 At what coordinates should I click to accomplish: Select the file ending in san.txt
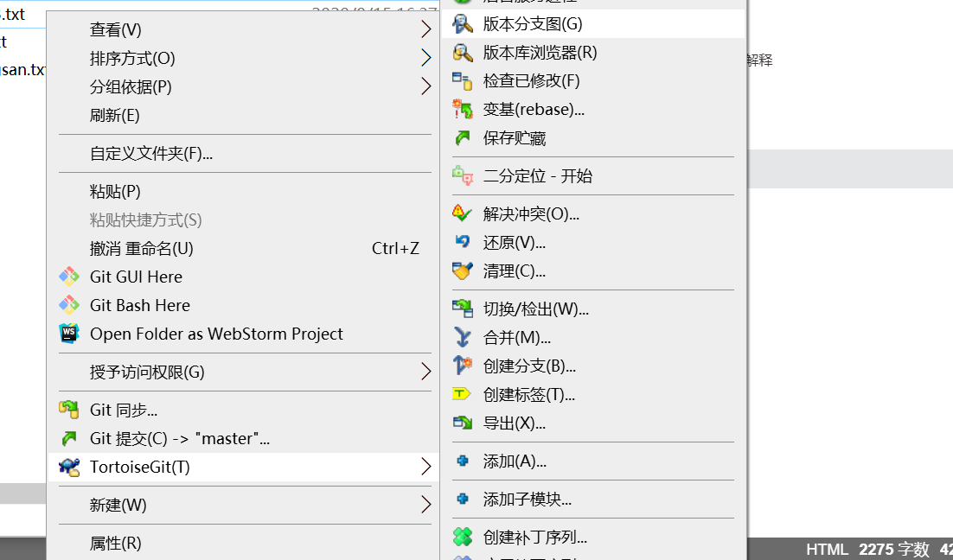(22, 69)
